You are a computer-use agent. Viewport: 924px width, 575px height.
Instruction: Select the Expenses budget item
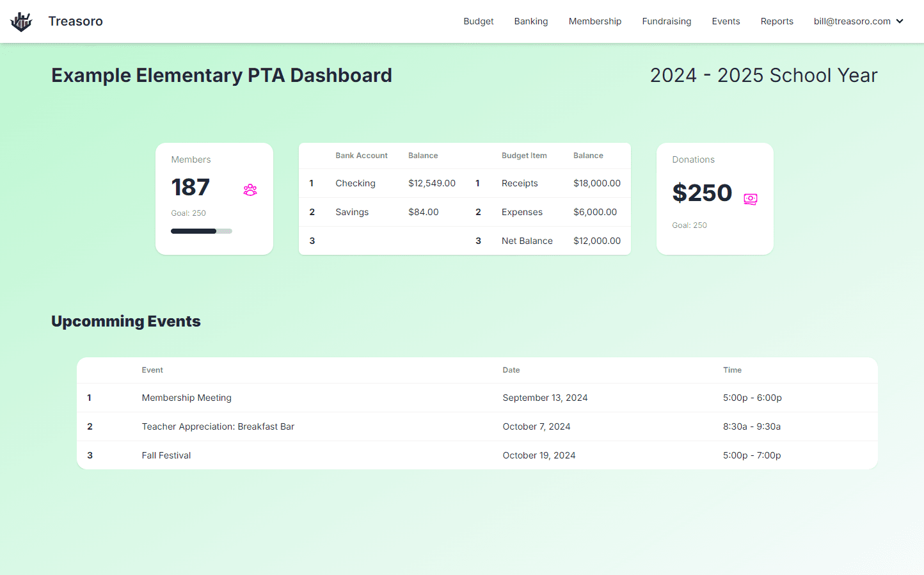coord(522,212)
